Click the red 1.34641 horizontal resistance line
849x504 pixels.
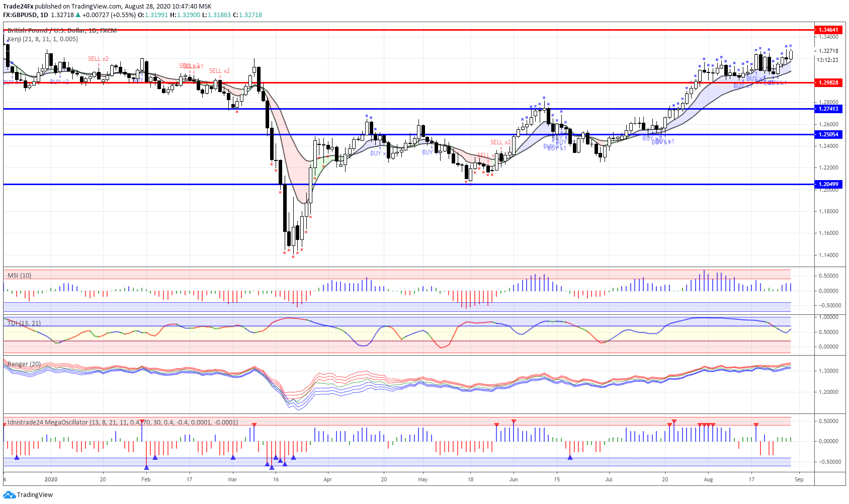[408, 30]
